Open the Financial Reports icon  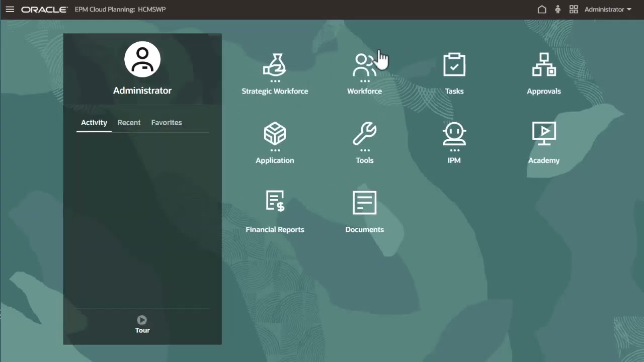point(275,201)
